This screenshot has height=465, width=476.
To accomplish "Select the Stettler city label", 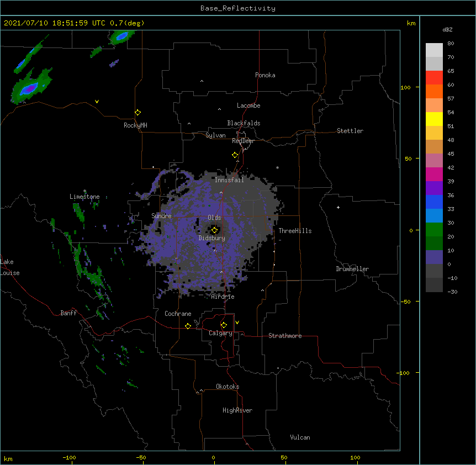I will tap(350, 131).
